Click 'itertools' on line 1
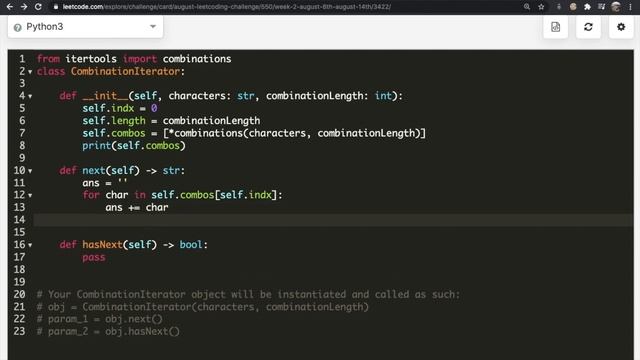640x360 pixels. click(x=91, y=59)
